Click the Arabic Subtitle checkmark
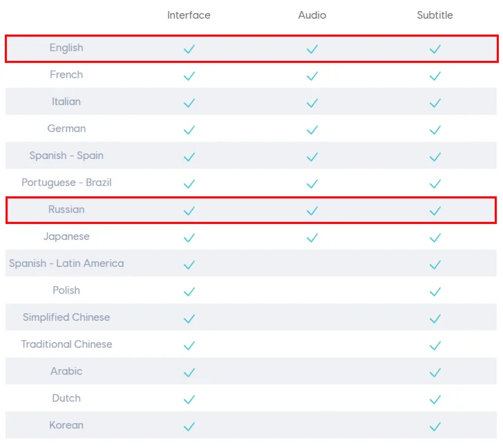This screenshot has height=448, width=503. (x=435, y=373)
